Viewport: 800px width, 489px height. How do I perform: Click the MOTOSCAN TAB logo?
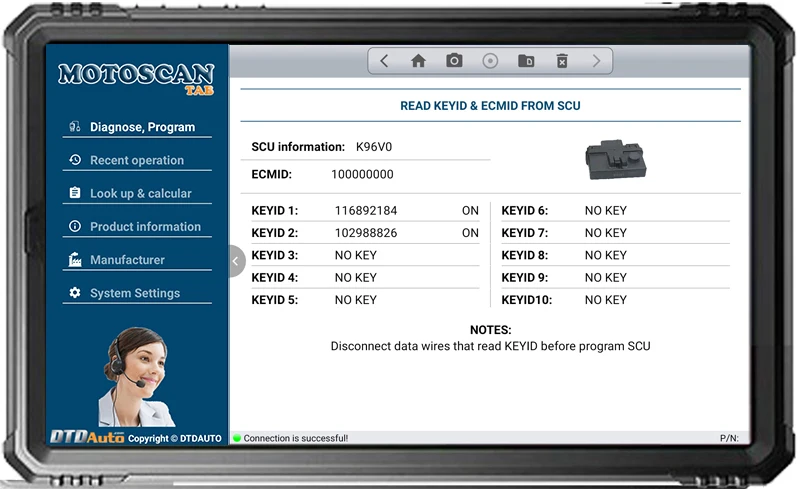coord(136,78)
